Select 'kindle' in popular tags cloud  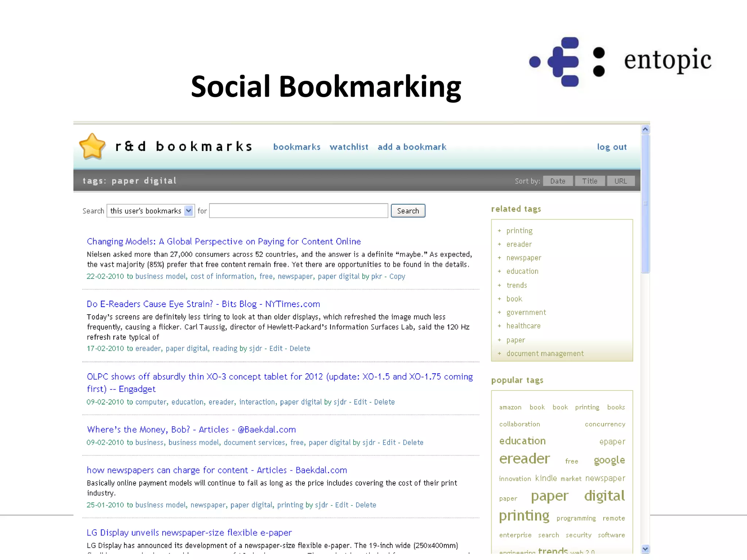pos(546,478)
